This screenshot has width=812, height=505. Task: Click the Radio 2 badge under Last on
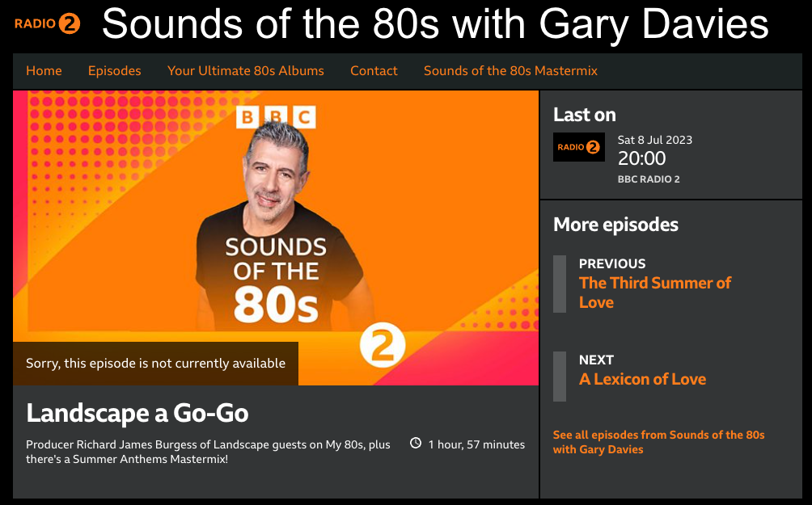tap(578, 147)
